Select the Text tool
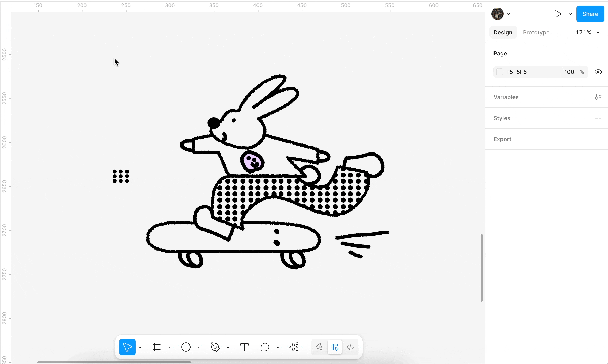The image size is (608, 364). (x=244, y=347)
